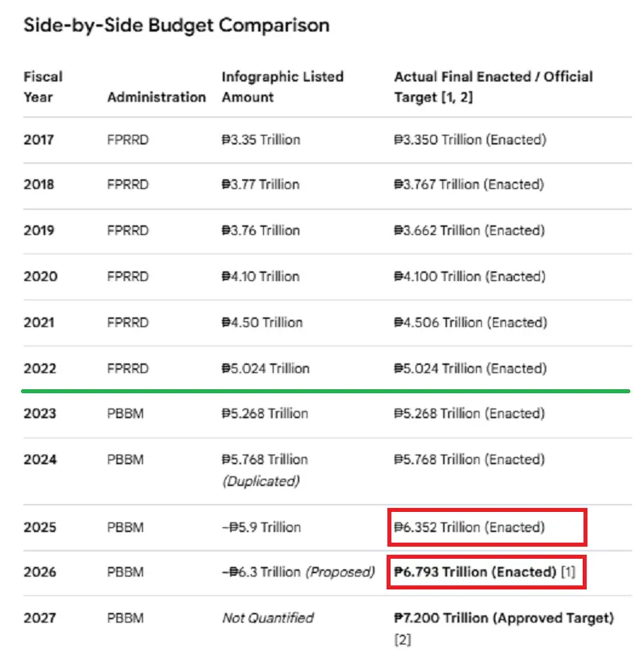Open the [2] citation under 2027 Approved Target
The image size is (644, 671).
402,640
